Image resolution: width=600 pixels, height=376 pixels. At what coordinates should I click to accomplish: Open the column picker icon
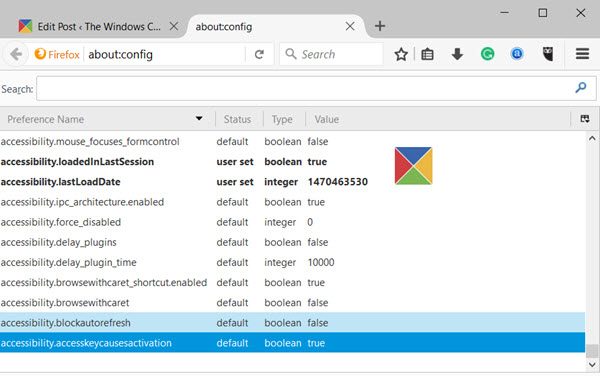[x=585, y=119]
